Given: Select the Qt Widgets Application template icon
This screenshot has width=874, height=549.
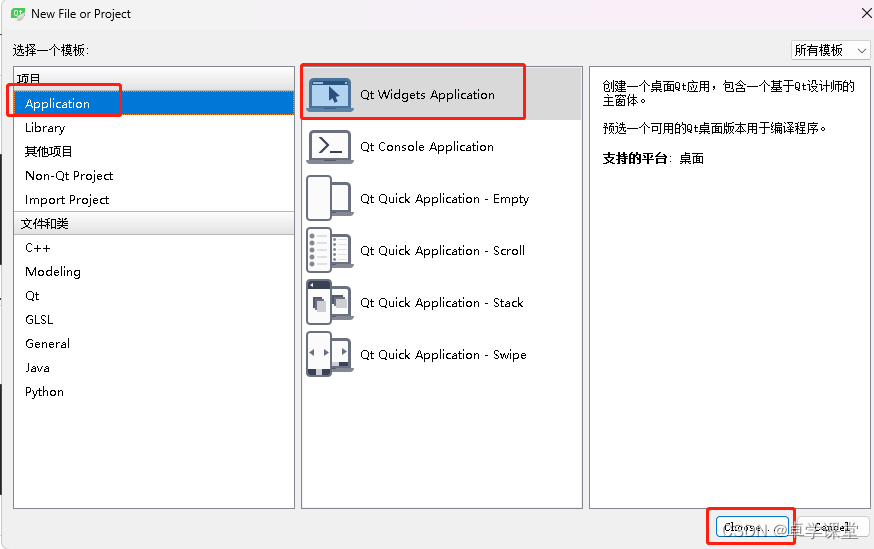Looking at the screenshot, I should [x=329, y=95].
